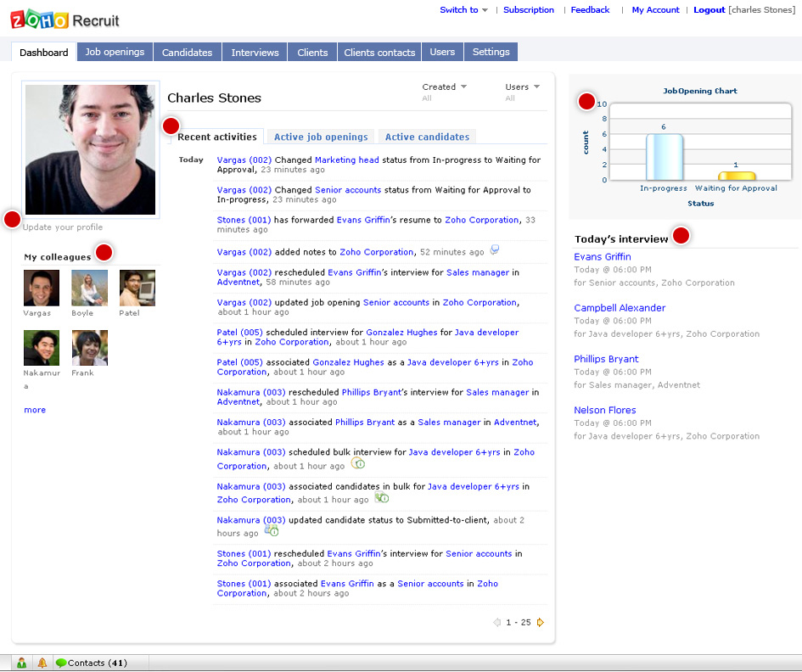
Task: Click Frank colleague photo
Action: click(x=89, y=348)
